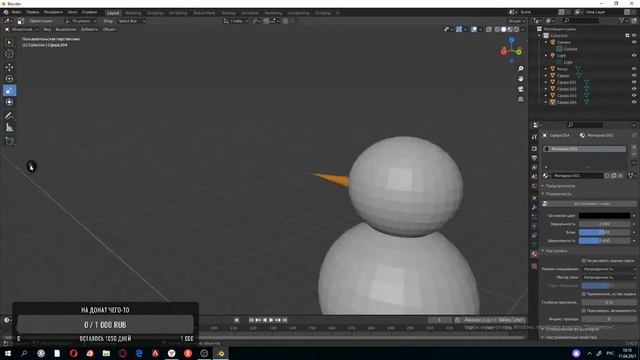
Task: Select the Transform tool
Action: (x=9, y=102)
